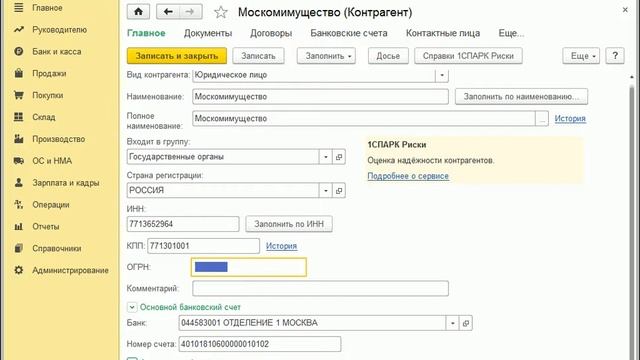The height and width of the screenshot is (360, 640).
Task: Click the Справочники books icon
Action: tap(18, 248)
